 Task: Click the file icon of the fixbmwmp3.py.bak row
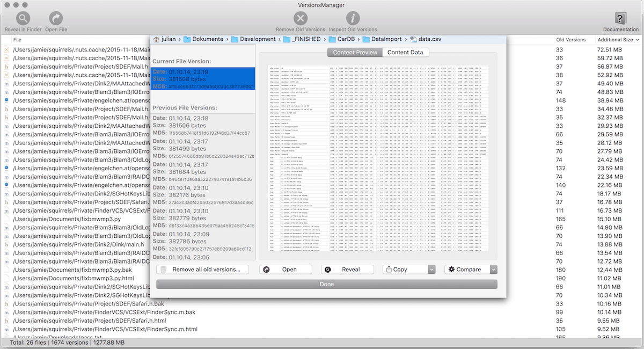tap(6, 269)
